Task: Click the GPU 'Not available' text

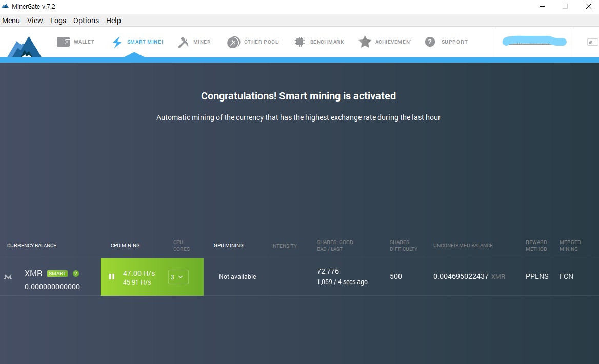Action: point(237,276)
